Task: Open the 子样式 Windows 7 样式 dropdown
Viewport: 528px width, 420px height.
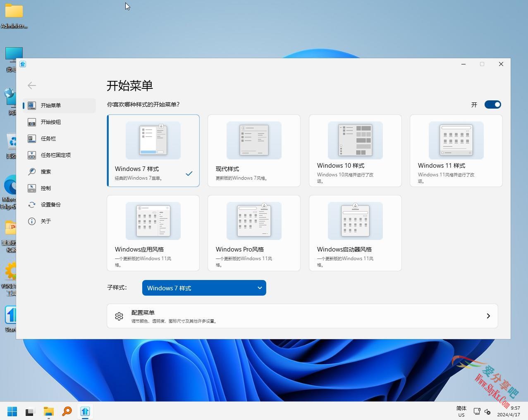Action: tap(204, 288)
